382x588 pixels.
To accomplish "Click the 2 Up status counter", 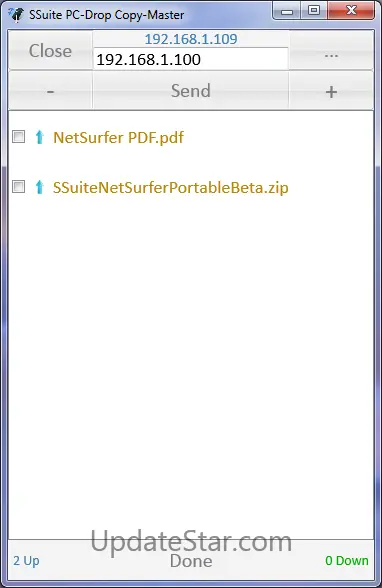I will click(26, 561).
